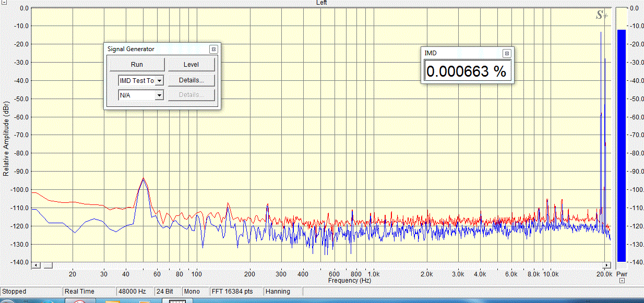Click the 48000 Hz sample rate field
The image size is (644, 303).
[x=135, y=292]
